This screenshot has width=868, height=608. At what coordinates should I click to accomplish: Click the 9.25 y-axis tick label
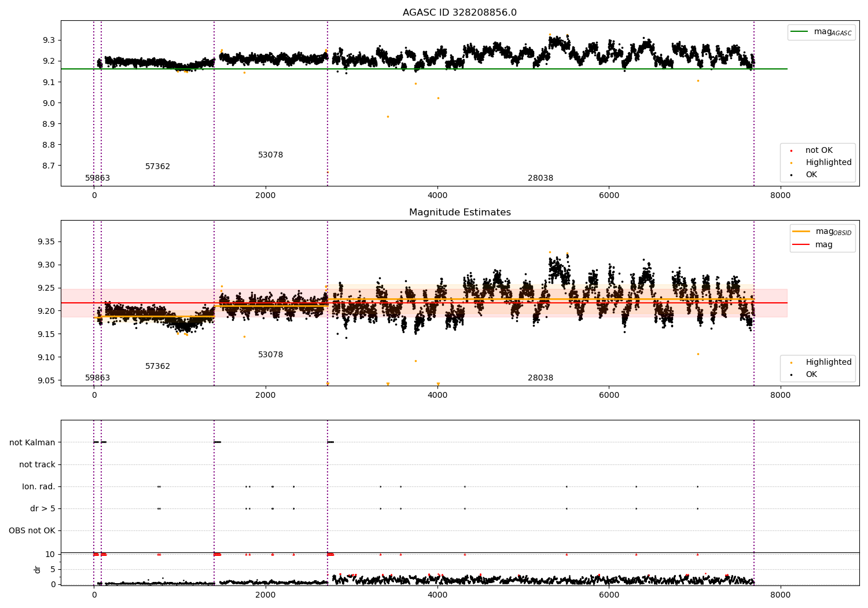tap(46, 288)
